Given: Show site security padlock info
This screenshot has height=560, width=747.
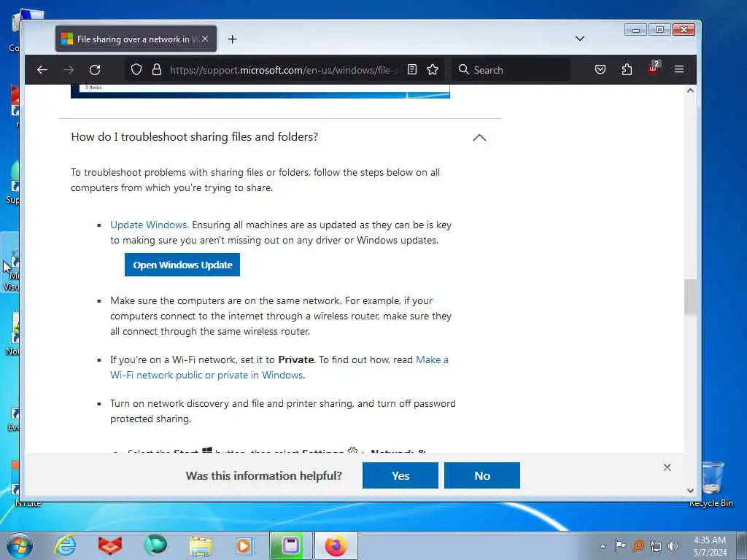Looking at the screenshot, I should (157, 70).
